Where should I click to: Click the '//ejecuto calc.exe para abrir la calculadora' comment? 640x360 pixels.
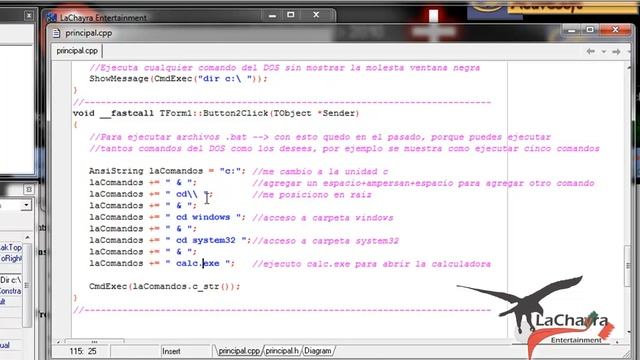click(x=371, y=264)
